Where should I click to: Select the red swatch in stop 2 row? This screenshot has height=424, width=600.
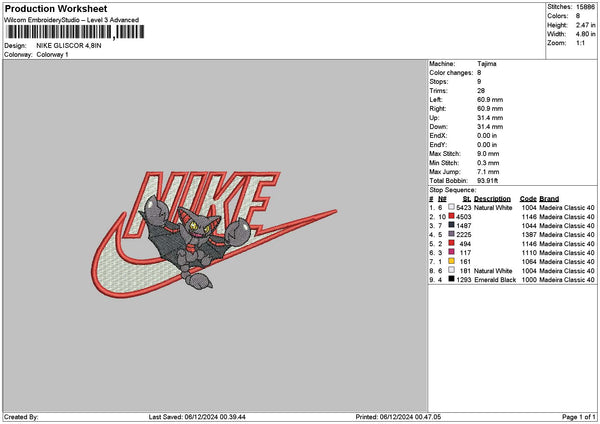coord(452,216)
